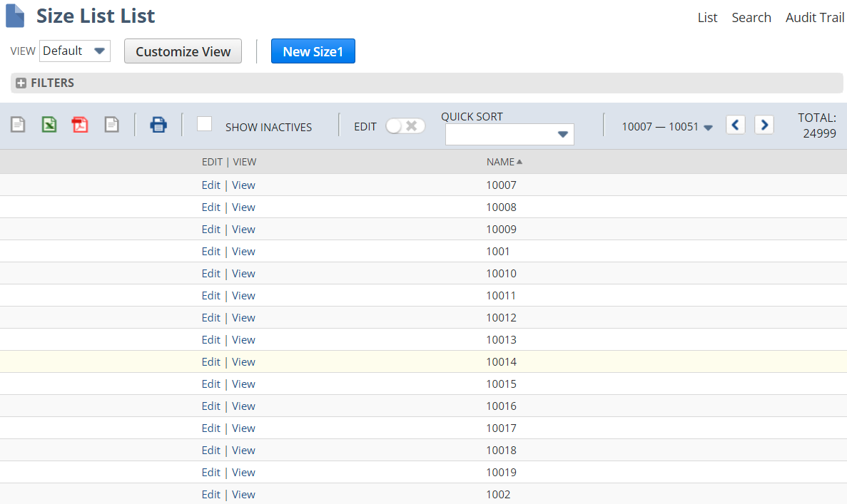
Task: Click View for row 1002
Action: click(x=243, y=495)
